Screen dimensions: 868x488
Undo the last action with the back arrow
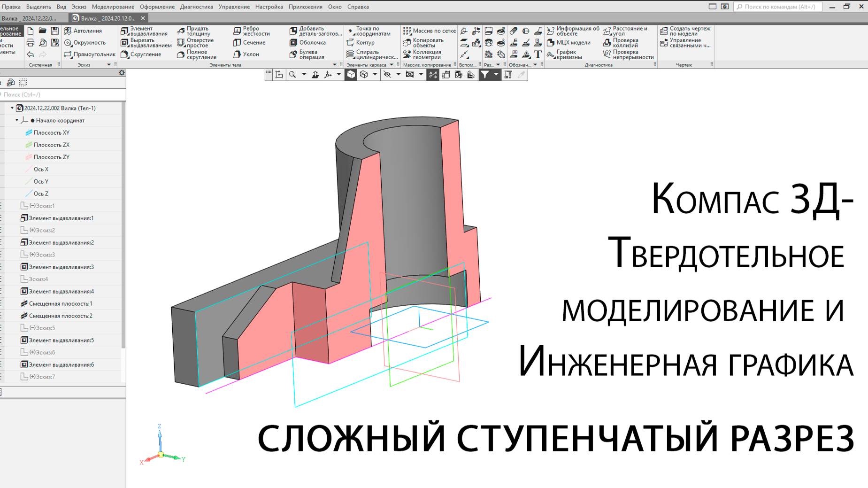click(31, 54)
